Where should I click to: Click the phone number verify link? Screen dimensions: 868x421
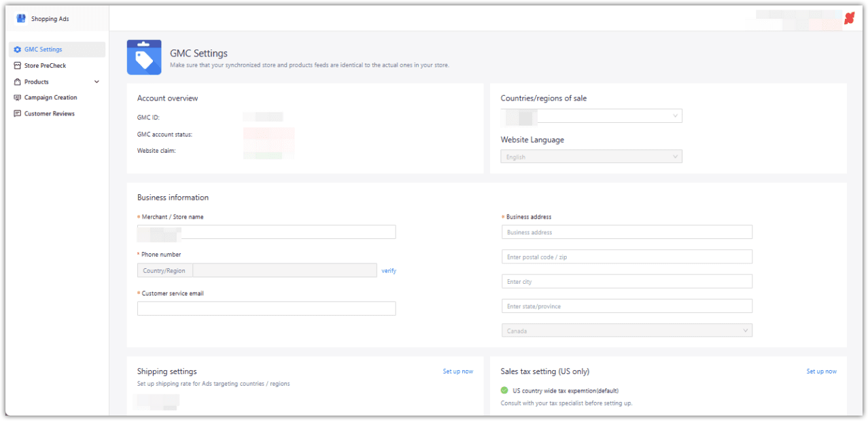389,270
